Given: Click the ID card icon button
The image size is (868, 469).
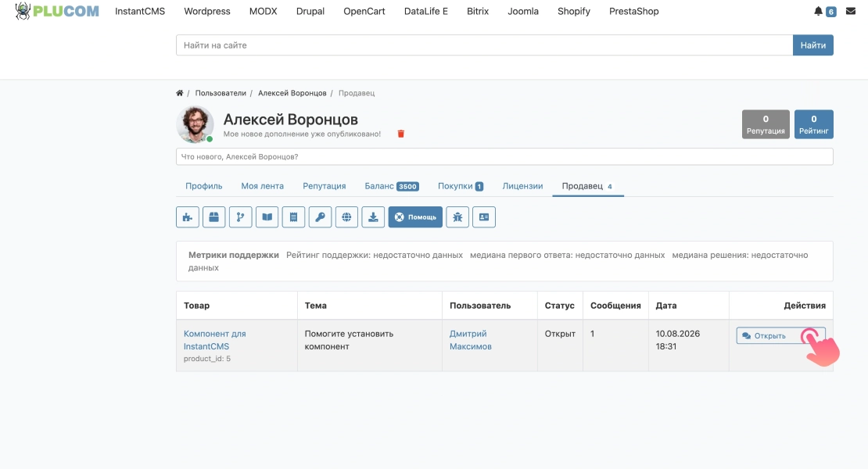Looking at the screenshot, I should 484,217.
